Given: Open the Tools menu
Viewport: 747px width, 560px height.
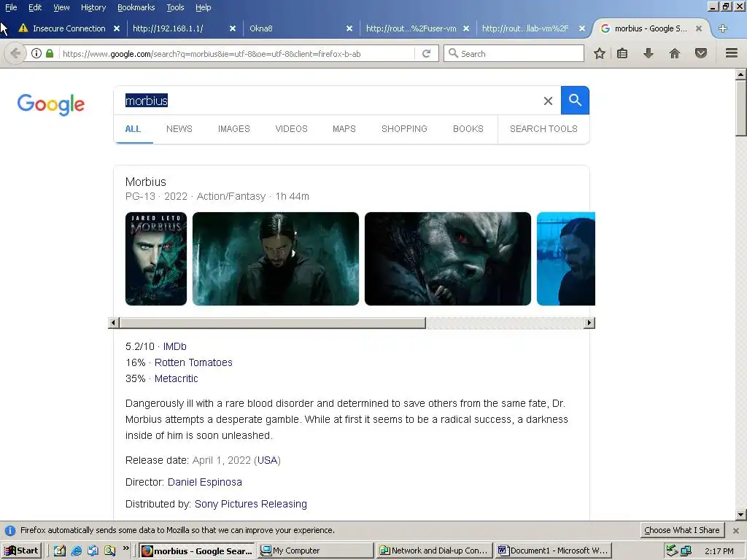Looking at the screenshot, I should [175, 7].
